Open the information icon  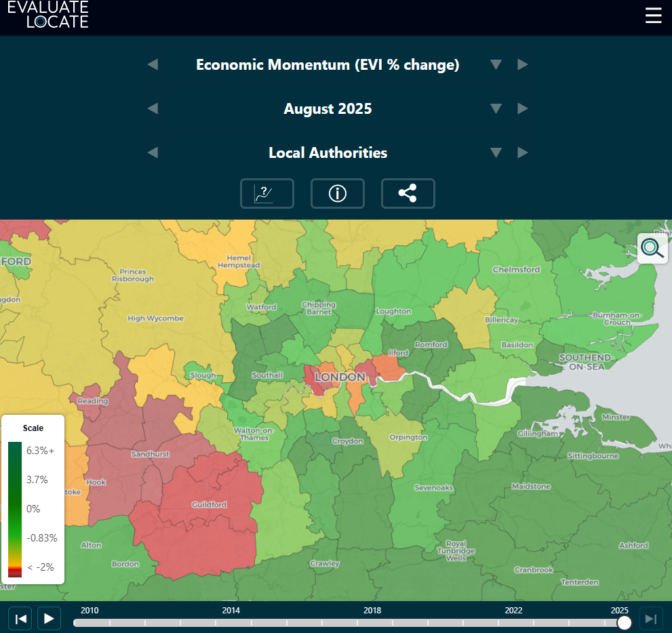338,194
